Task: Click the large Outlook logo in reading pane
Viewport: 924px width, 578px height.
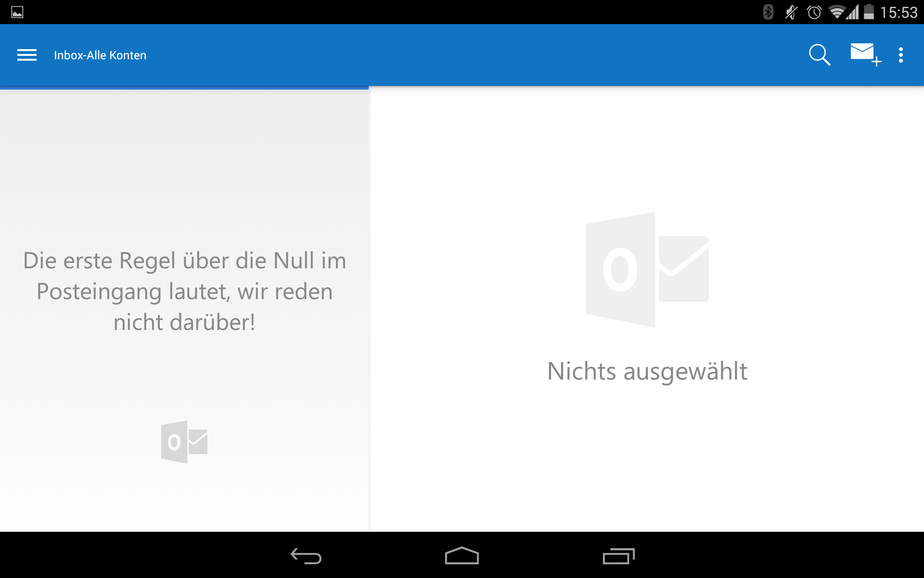Action: point(647,270)
